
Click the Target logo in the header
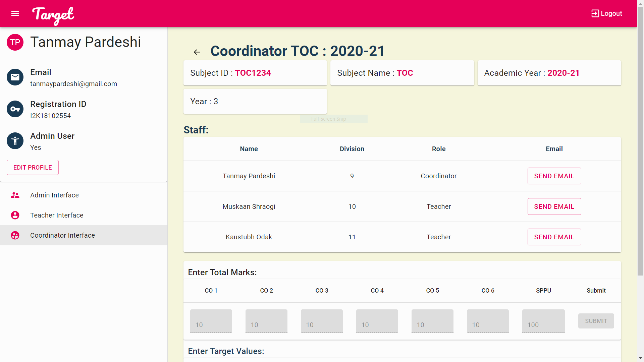click(x=53, y=15)
